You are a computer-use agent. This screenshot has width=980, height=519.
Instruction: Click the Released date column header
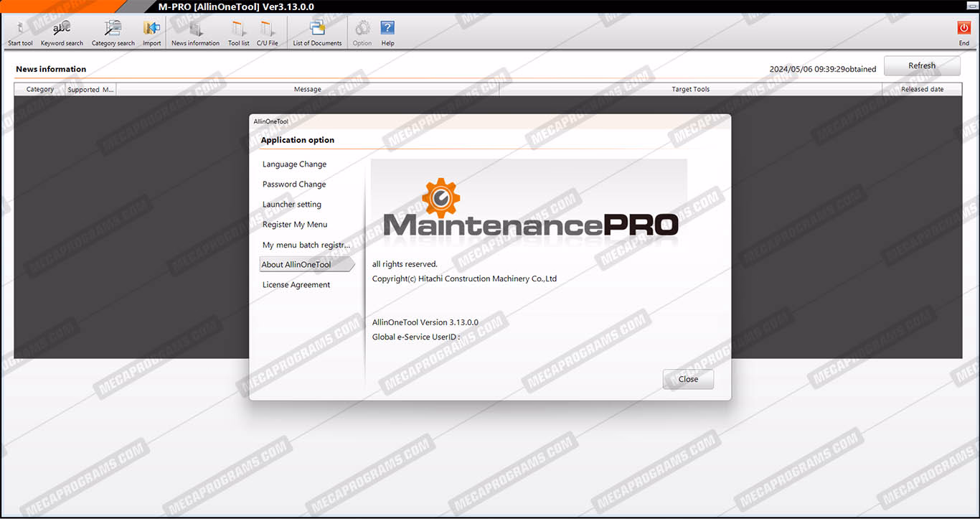[x=922, y=90]
